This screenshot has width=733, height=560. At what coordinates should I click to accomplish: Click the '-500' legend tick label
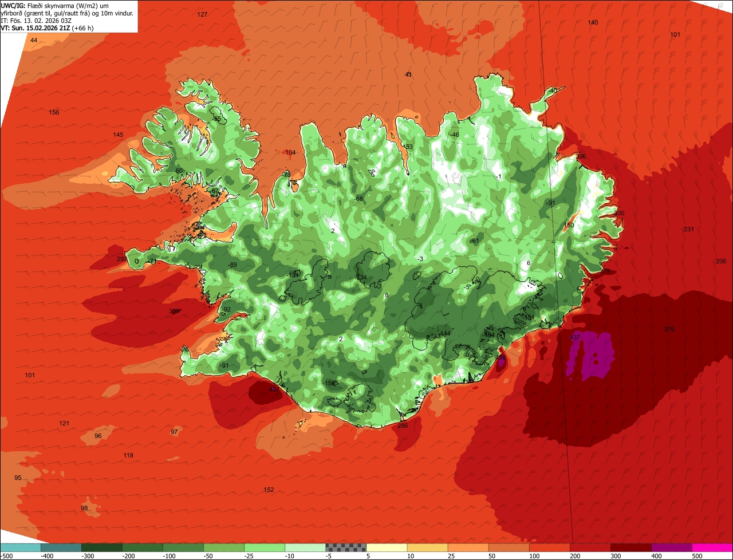(x=7, y=555)
